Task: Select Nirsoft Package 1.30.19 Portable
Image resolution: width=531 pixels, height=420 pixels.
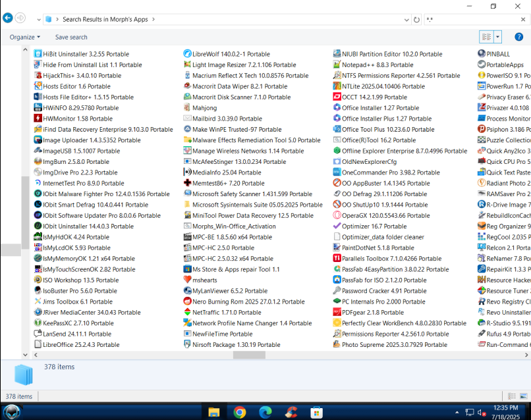Action: point(236,344)
